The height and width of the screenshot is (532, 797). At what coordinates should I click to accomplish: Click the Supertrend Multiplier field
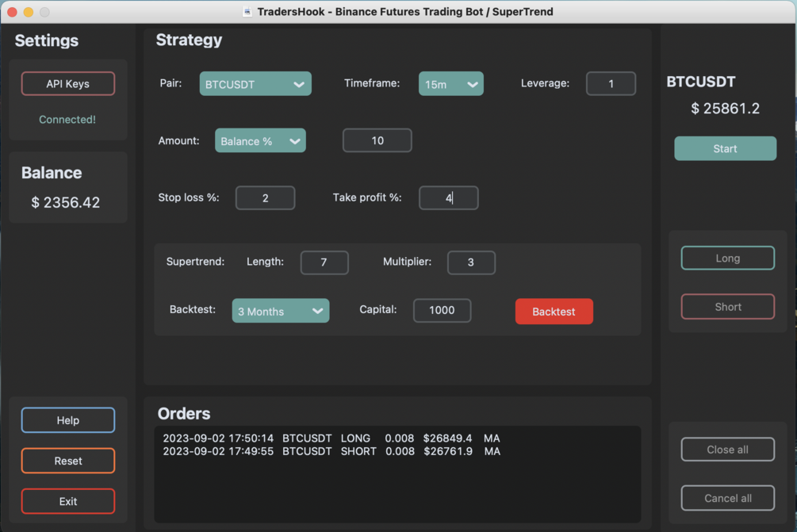(x=471, y=262)
